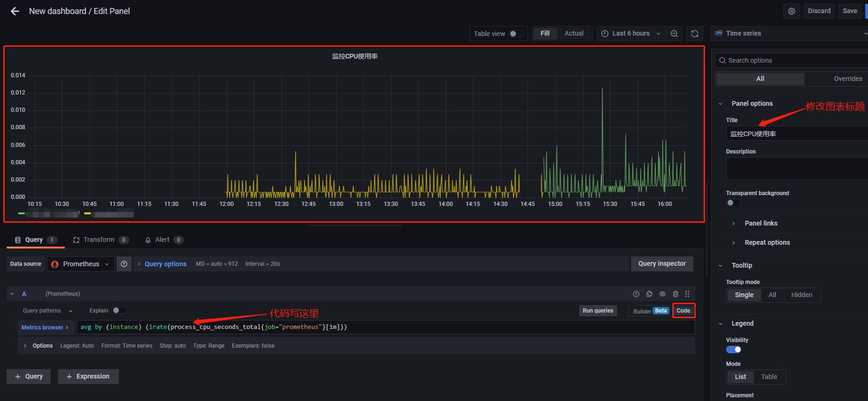Click the search magnifier in options
Image resolution: width=868 pixels, height=401 pixels.
pyautogui.click(x=722, y=60)
